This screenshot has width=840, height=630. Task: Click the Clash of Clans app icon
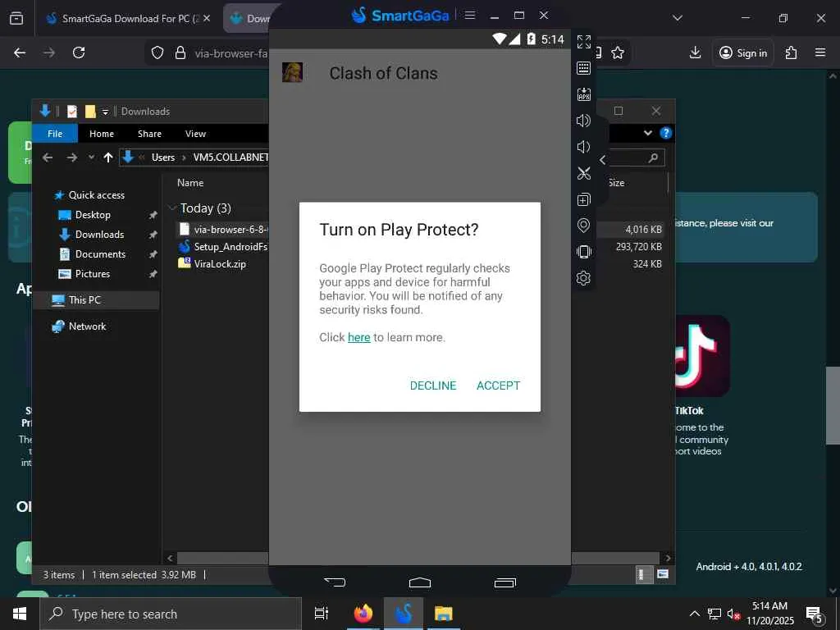[x=293, y=72]
